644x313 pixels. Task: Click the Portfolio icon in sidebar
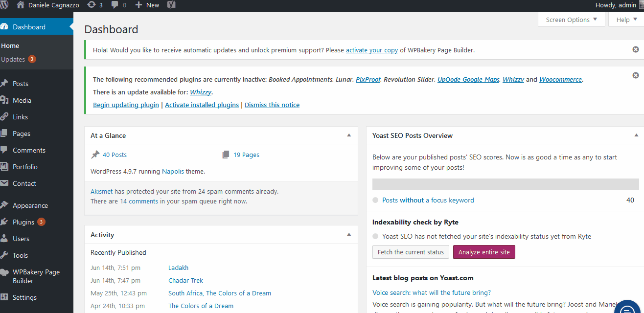tap(4, 167)
